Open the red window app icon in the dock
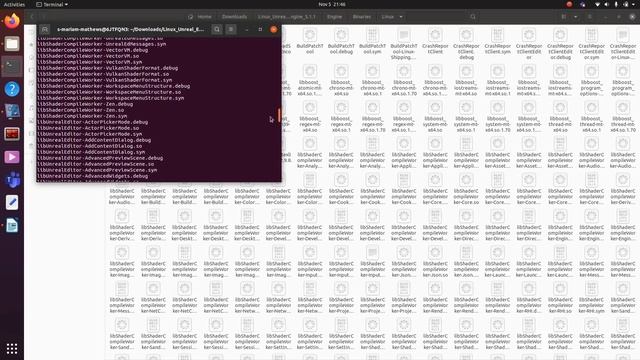640x360 pixels. pyautogui.click(x=12, y=134)
